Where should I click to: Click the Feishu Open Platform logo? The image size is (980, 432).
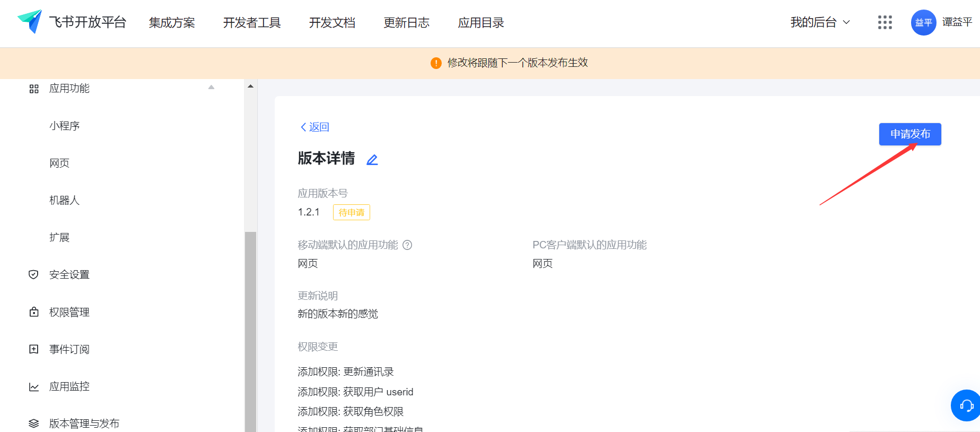30,22
